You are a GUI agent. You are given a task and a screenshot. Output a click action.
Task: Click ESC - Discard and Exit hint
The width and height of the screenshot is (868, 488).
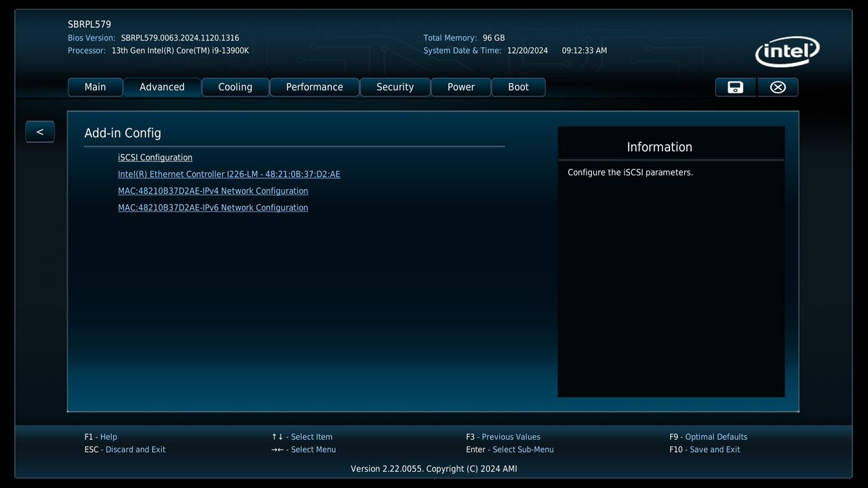click(x=125, y=449)
